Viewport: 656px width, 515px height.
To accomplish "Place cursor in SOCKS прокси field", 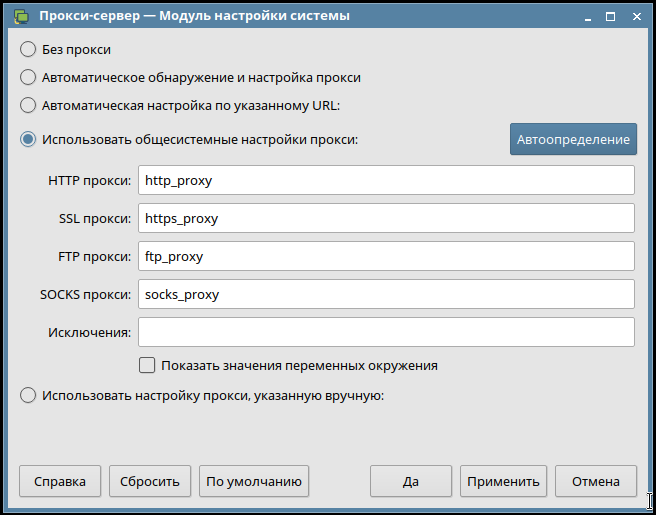I will point(386,294).
